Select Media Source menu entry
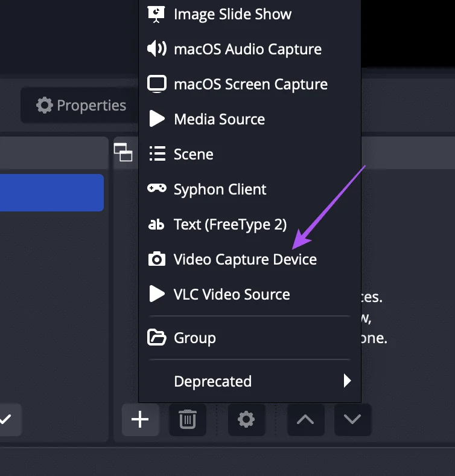Viewport: 455px width, 476px height. [250, 119]
